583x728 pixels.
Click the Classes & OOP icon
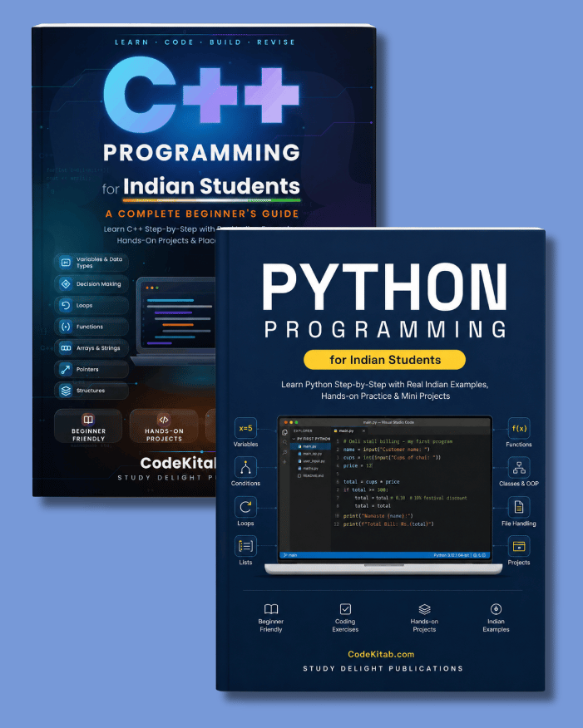point(519,468)
